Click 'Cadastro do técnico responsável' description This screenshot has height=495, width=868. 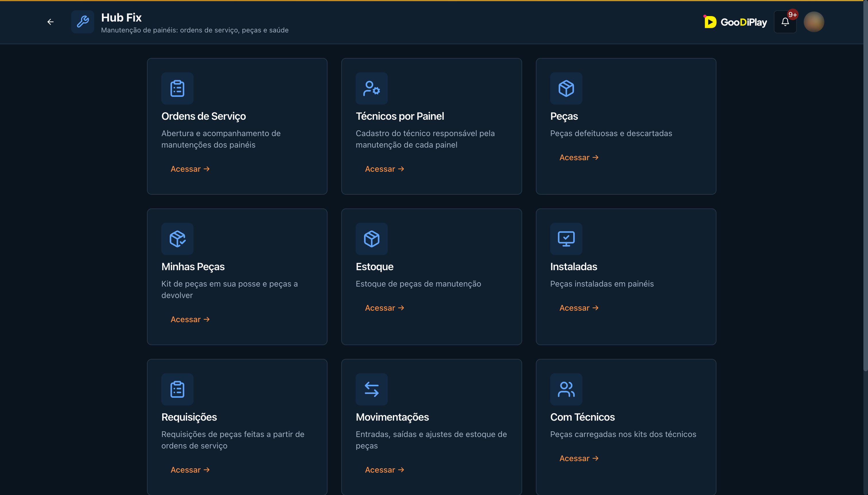(425, 139)
